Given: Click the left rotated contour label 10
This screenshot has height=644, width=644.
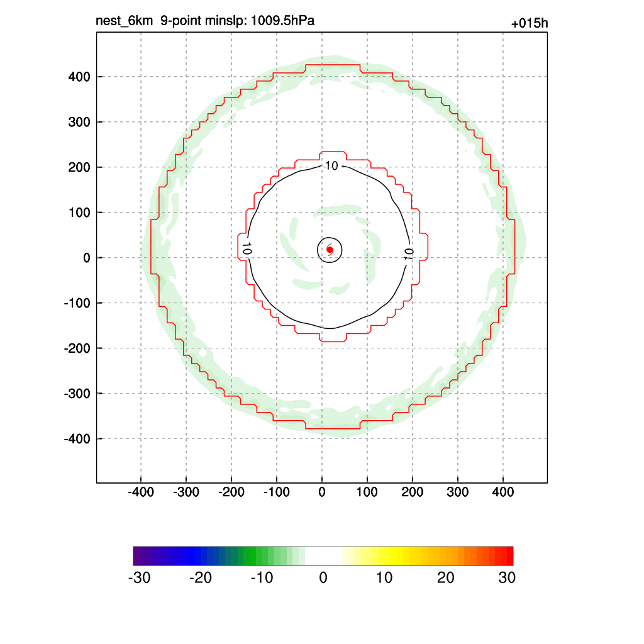Looking at the screenshot, I should click(x=247, y=248).
